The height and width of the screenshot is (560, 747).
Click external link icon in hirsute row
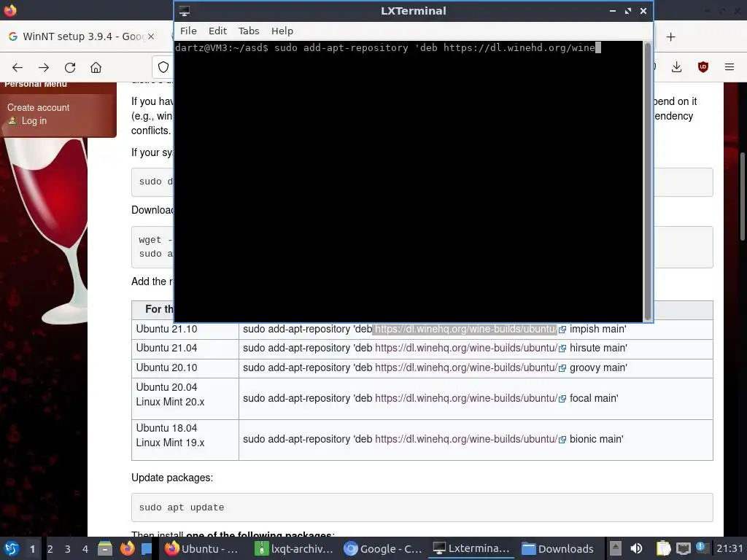click(562, 349)
